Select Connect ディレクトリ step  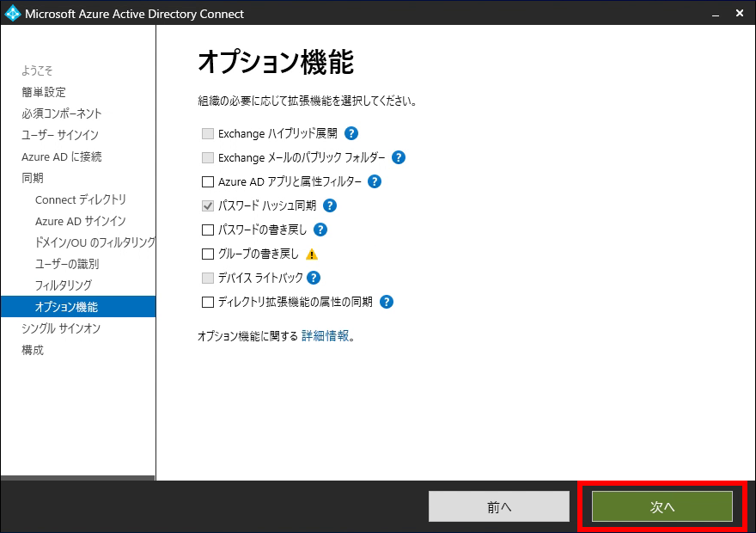(81, 199)
